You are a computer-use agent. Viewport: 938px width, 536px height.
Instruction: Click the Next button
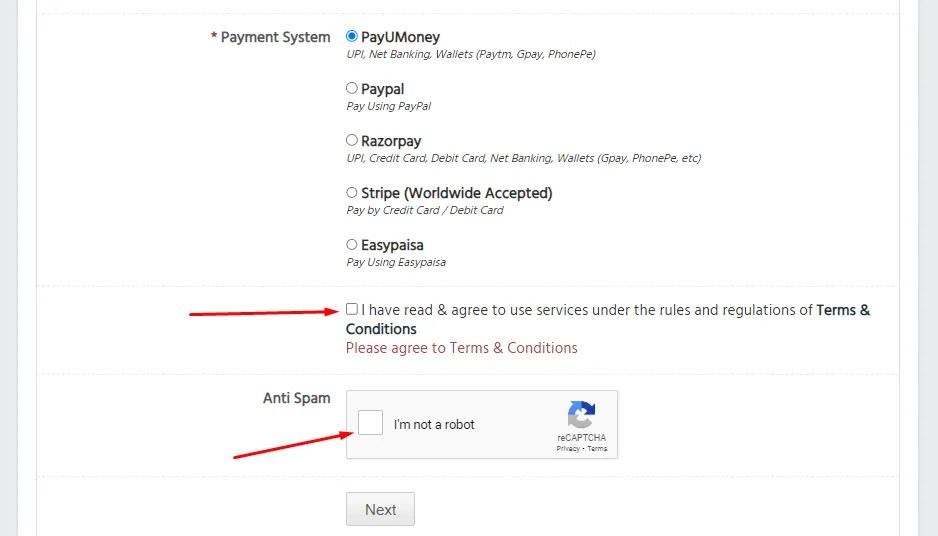(380, 509)
